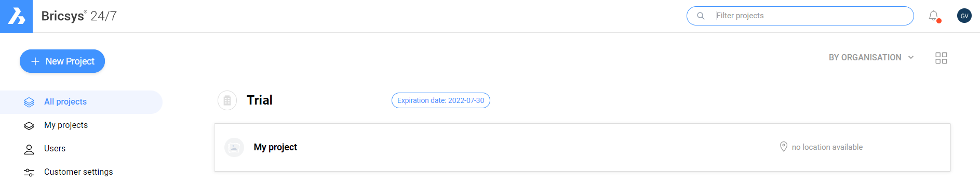This screenshot has width=980, height=194.
Task: Click the Expiration date badge
Action: tap(440, 100)
